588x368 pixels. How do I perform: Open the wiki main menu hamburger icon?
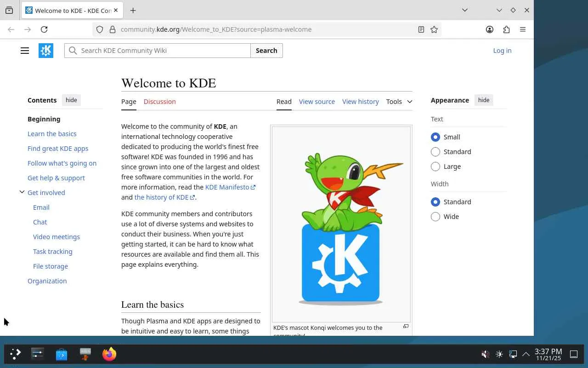[25, 51]
